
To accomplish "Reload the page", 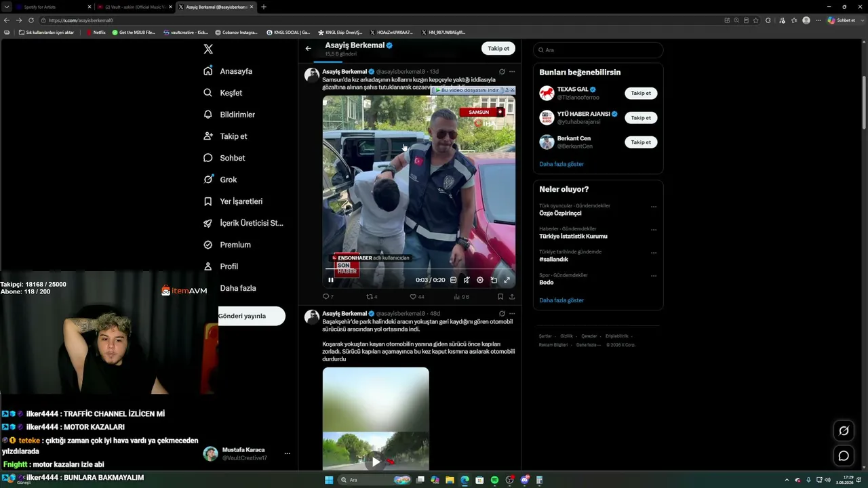I will pos(31,20).
